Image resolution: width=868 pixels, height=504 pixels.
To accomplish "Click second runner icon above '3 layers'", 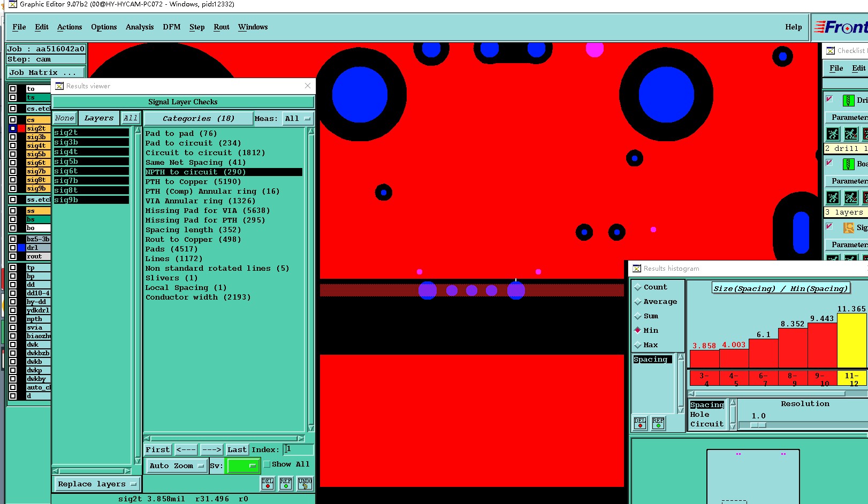I will pyautogui.click(x=851, y=197).
